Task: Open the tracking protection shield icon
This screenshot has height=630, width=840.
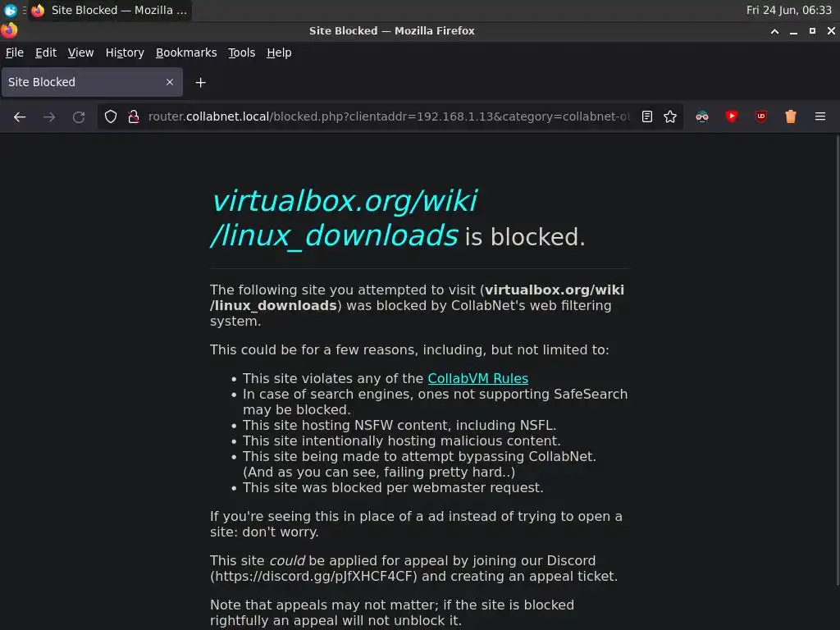Action: (111, 116)
